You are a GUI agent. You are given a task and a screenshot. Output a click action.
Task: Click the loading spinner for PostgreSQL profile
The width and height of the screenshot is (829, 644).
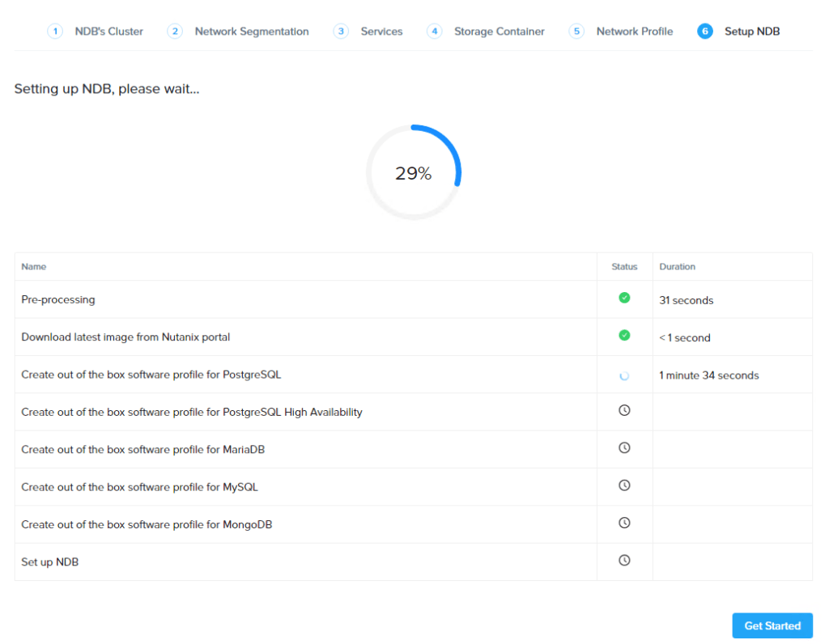point(624,375)
